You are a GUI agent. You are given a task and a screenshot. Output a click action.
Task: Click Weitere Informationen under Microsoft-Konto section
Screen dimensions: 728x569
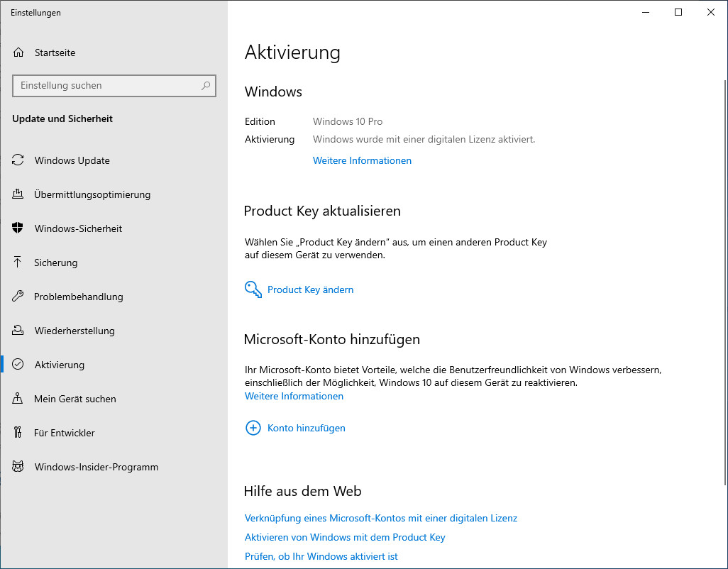(x=294, y=396)
